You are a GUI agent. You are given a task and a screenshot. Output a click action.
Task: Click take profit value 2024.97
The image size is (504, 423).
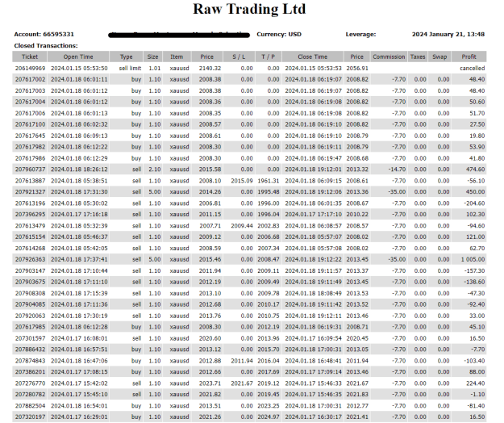point(269,417)
